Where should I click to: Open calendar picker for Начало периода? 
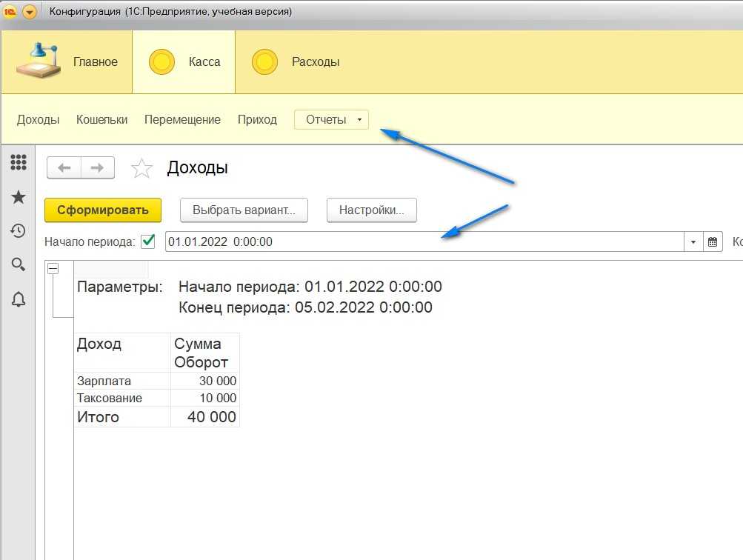713,241
